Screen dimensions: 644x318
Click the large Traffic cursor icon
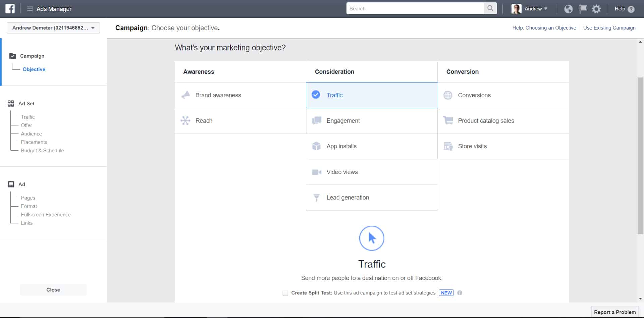[x=372, y=238]
